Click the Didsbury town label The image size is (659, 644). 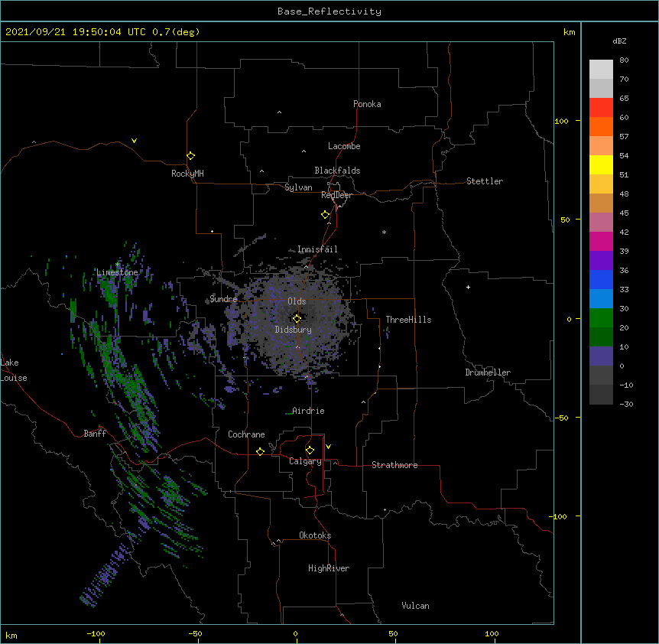tap(294, 330)
